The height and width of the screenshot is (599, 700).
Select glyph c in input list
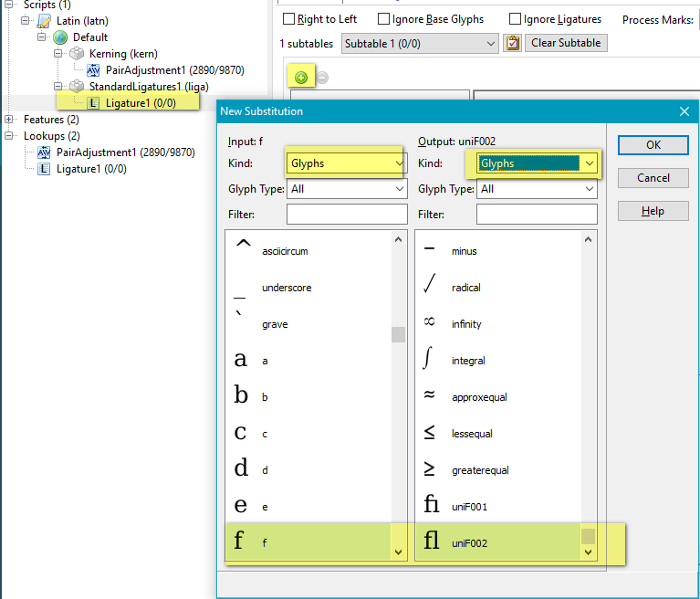coord(308,434)
